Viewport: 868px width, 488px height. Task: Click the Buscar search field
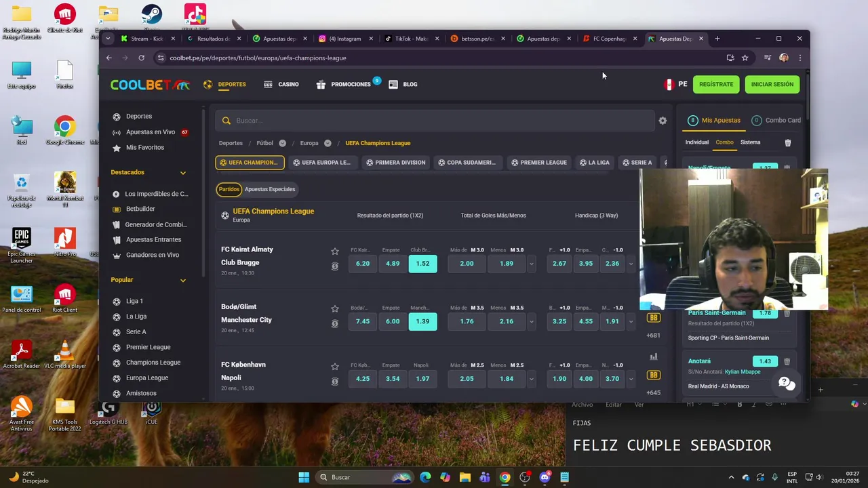[434, 121]
